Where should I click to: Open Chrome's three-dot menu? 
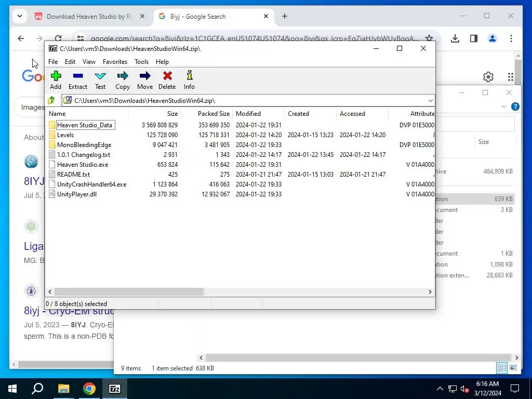pyautogui.click(x=511, y=38)
